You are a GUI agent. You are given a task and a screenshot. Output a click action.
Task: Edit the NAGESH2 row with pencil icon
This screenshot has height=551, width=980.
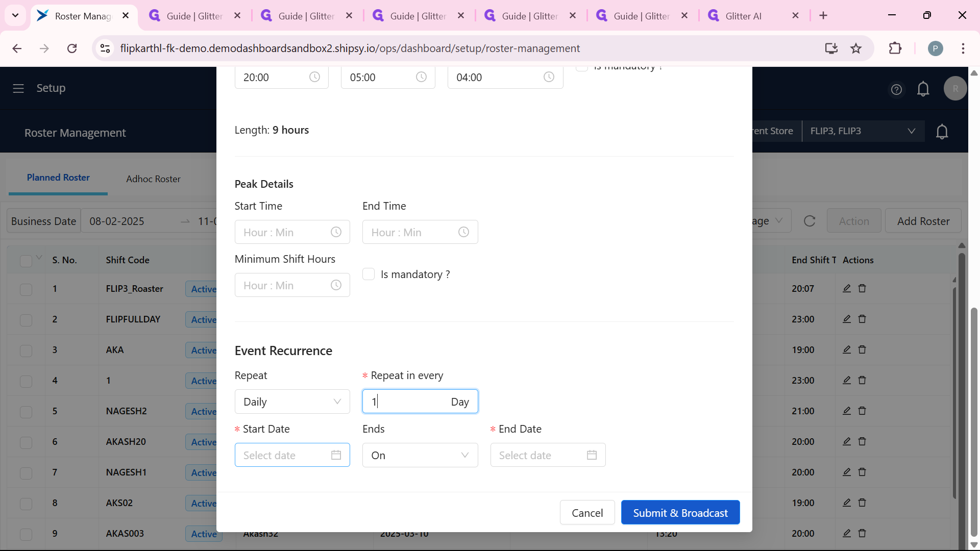click(x=847, y=411)
